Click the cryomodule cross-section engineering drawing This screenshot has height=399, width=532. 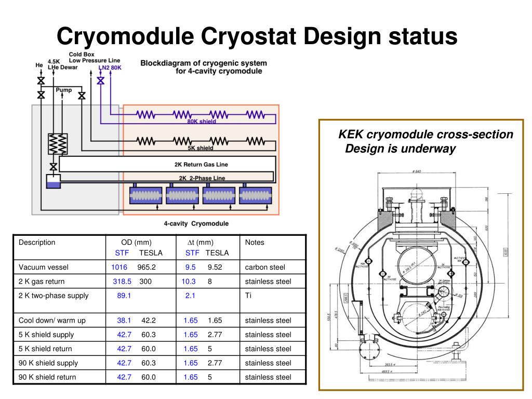pos(421,275)
